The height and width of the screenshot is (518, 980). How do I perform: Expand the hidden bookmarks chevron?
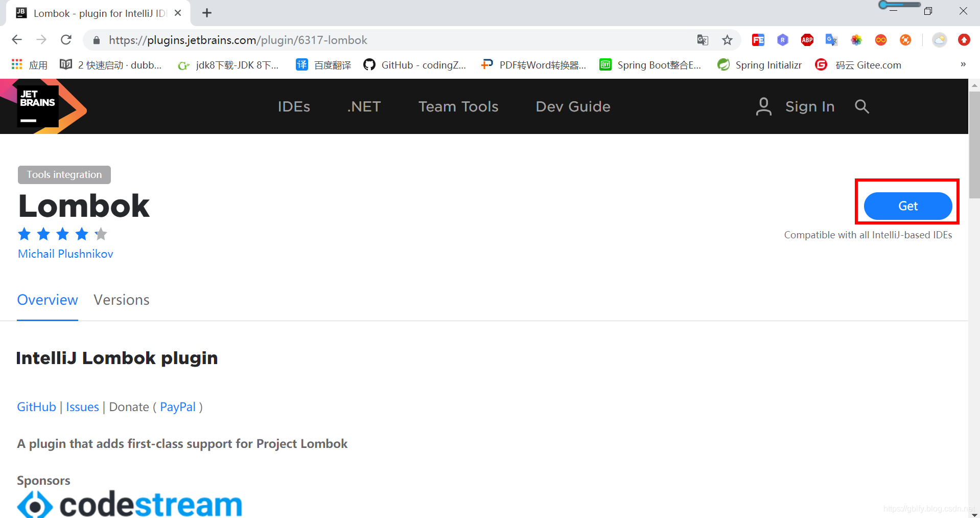963,64
